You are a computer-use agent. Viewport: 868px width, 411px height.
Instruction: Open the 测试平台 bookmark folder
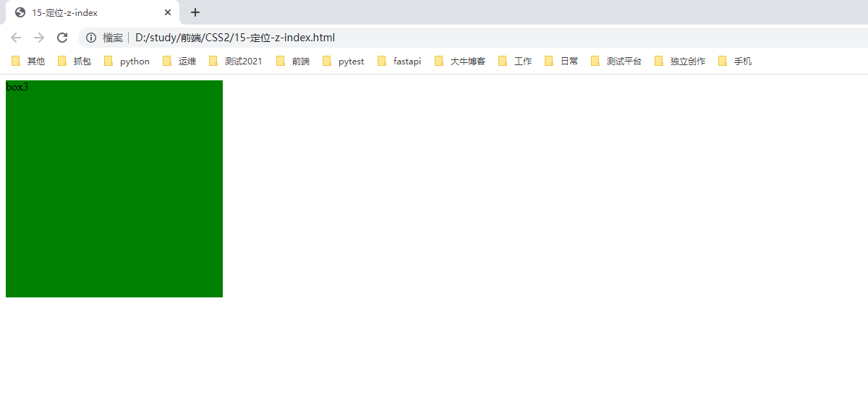[616, 62]
